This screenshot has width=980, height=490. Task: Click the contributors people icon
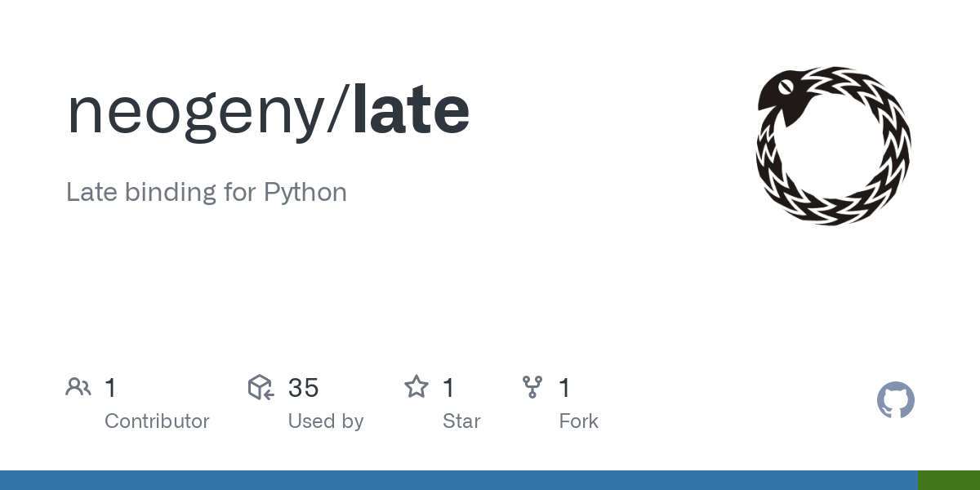[x=78, y=387]
